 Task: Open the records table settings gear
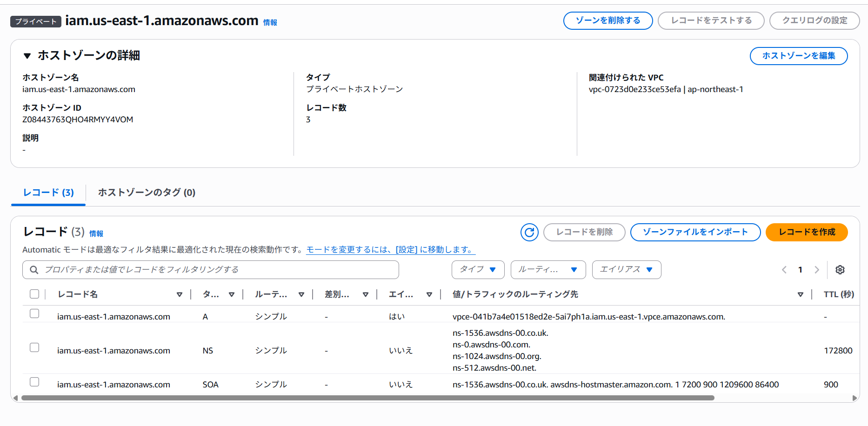click(x=840, y=270)
